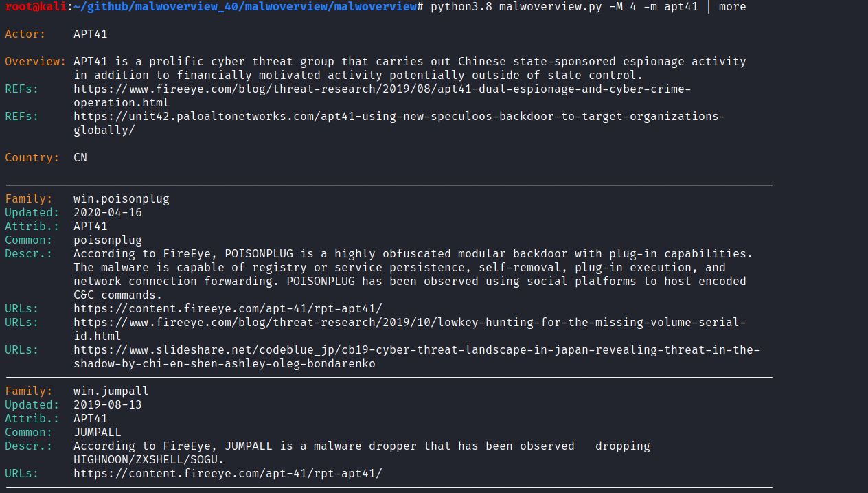Click the 'Country:' label
Image resolution: width=868 pixels, height=493 pixels.
[32, 157]
